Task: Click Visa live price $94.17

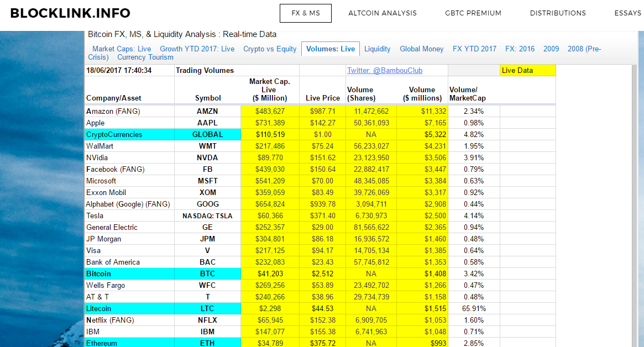Action: pyautogui.click(x=323, y=250)
